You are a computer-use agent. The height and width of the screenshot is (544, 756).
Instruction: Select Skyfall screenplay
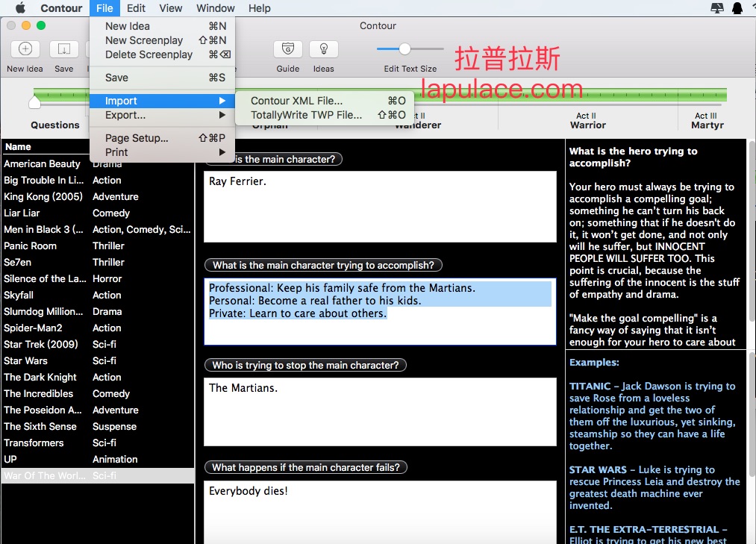pyautogui.click(x=98, y=296)
